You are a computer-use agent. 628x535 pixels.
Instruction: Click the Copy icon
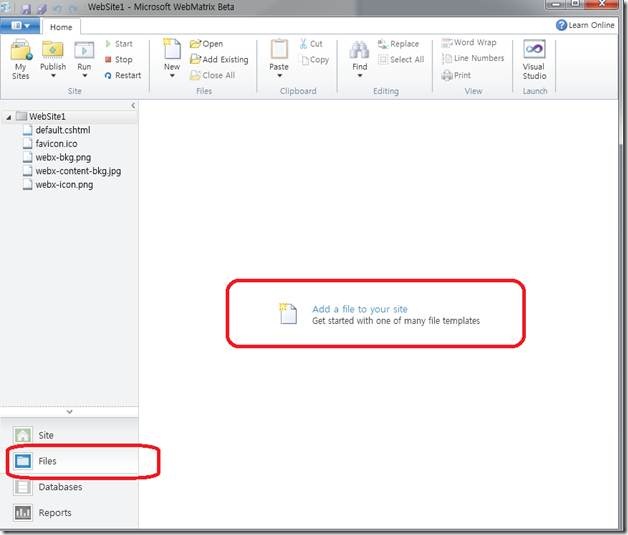(x=305, y=60)
